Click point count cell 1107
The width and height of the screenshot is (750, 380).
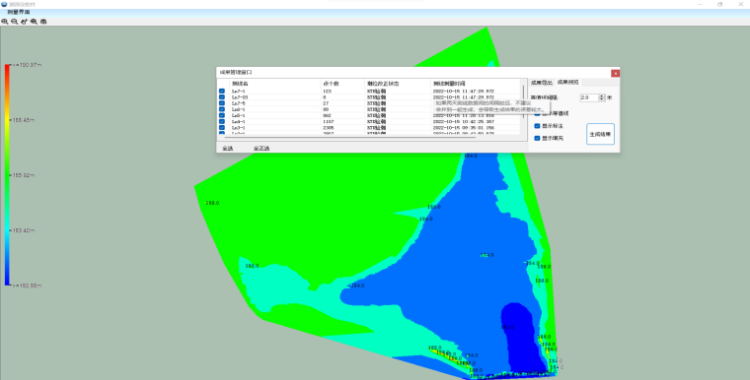coord(329,122)
